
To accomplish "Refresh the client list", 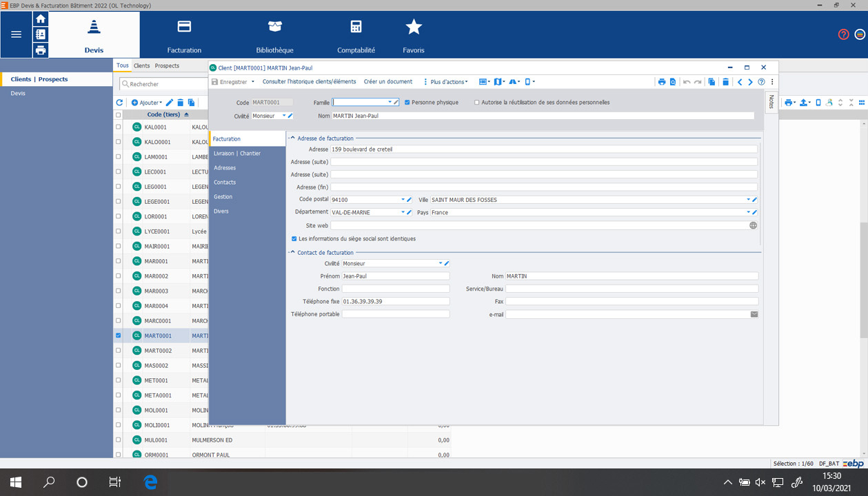I will tap(119, 103).
